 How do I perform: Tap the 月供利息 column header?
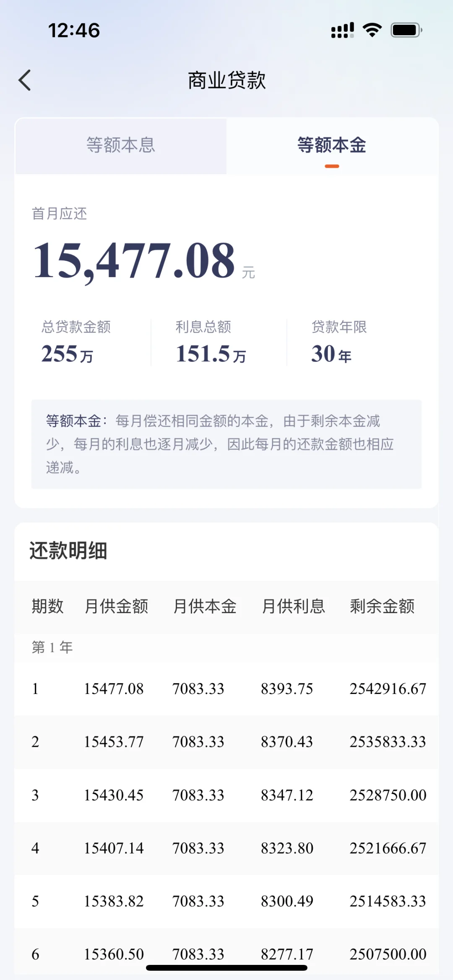(293, 606)
